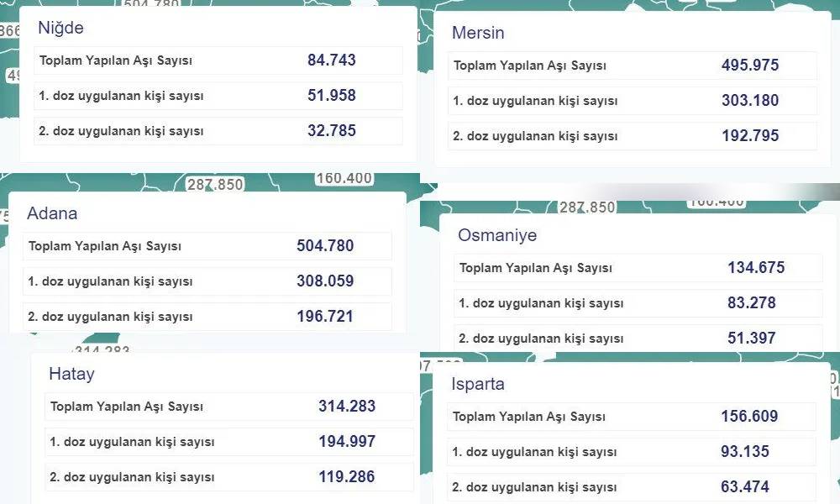Screen dimensions: 840x504
Task: Select Niğde total vaccine count 84.743
Action: (332, 60)
